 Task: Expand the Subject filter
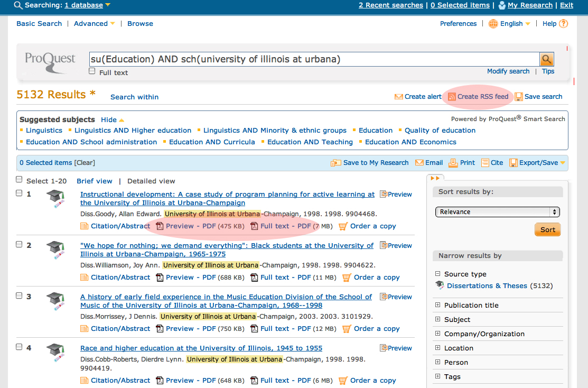(437, 319)
